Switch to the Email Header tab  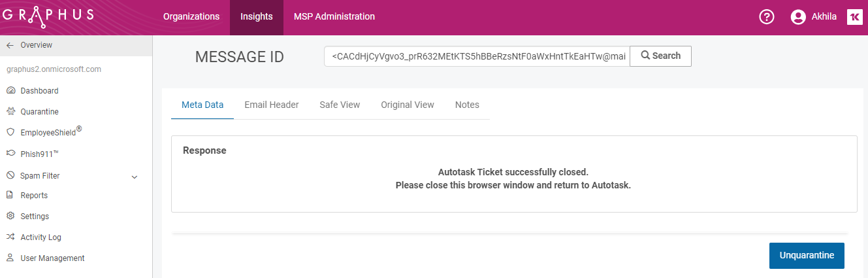(x=272, y=105)
